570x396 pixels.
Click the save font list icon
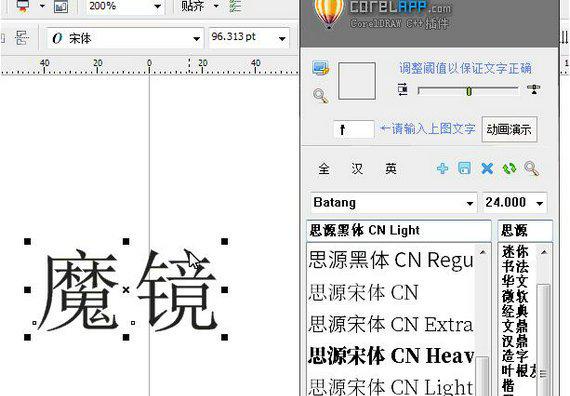pos(464,168)
